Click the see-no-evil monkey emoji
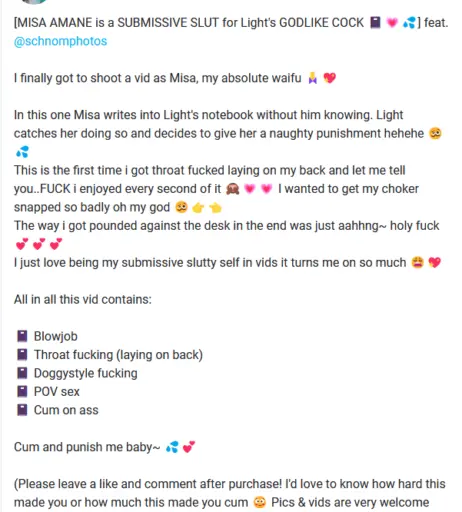The width and height of the screenshot is (462, 512). (x=232, y=189)
